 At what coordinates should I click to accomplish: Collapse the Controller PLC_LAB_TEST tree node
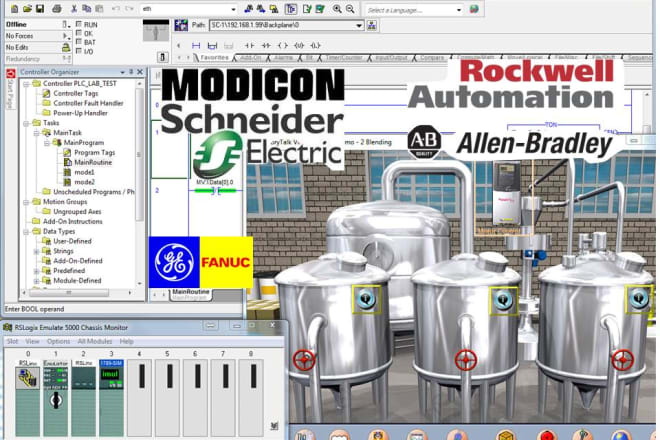[x=26, y=84]
